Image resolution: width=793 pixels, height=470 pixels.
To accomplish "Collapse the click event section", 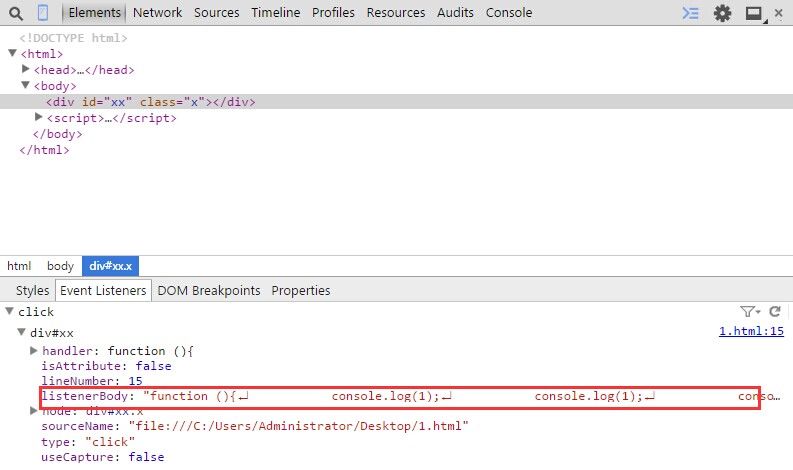I will point(10,311).
